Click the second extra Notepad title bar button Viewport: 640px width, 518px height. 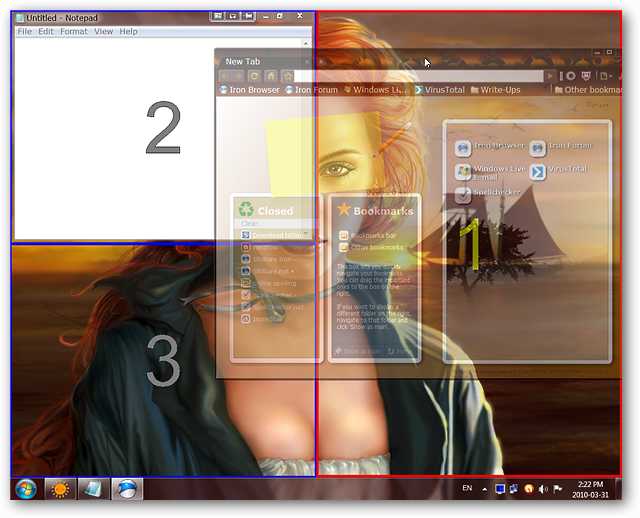(233, 16)
